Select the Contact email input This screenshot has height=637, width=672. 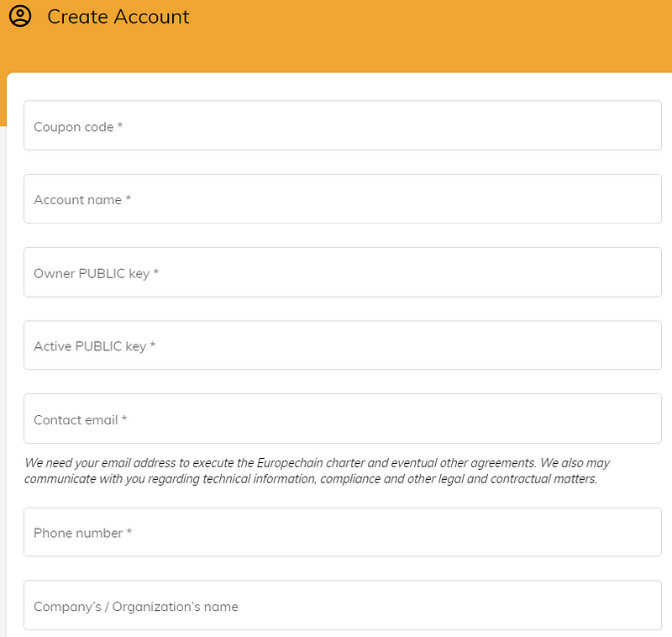343,419
